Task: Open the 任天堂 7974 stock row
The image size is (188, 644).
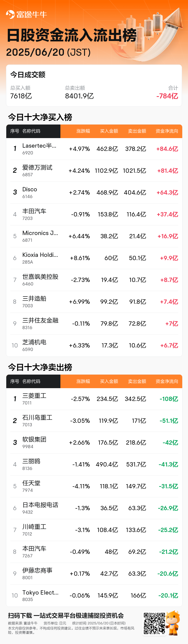Action: (x=94, y=486)
